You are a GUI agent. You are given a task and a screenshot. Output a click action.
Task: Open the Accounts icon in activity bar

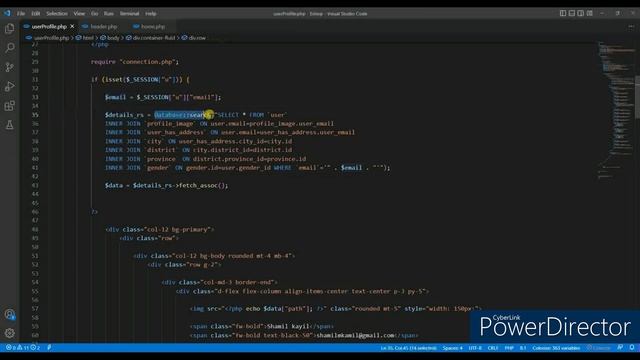tap(9, 314)
